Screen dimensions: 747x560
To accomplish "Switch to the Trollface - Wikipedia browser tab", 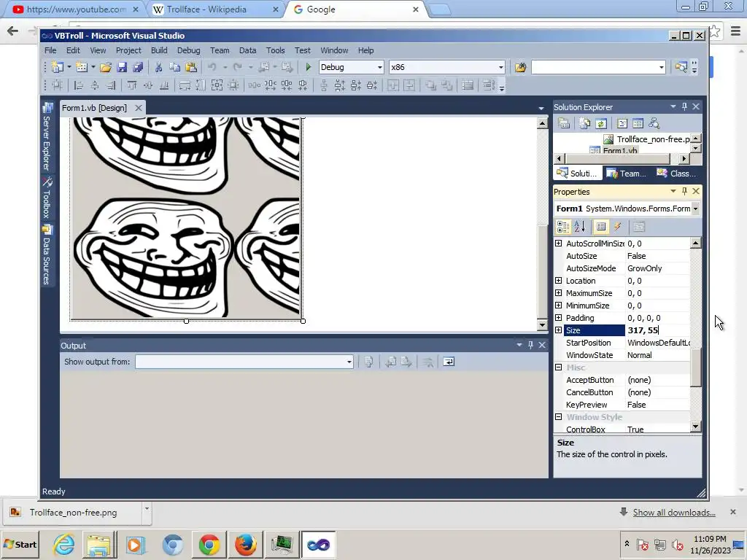I will coord(206,9).
